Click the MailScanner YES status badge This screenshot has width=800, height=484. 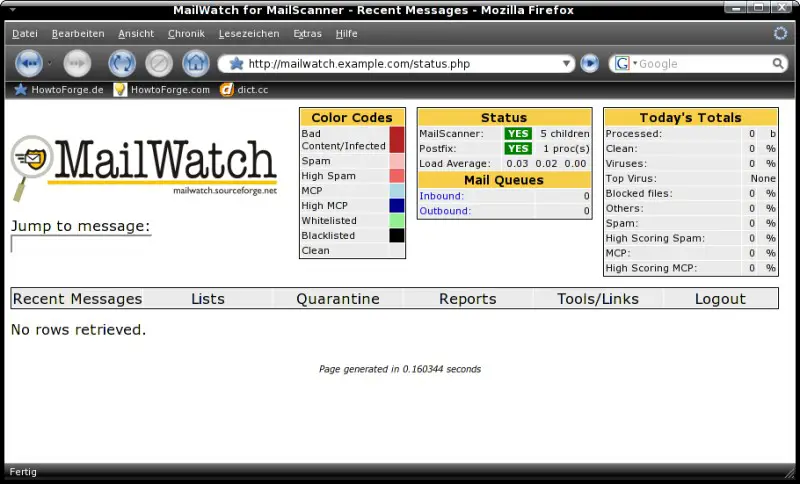click(518, 134)
